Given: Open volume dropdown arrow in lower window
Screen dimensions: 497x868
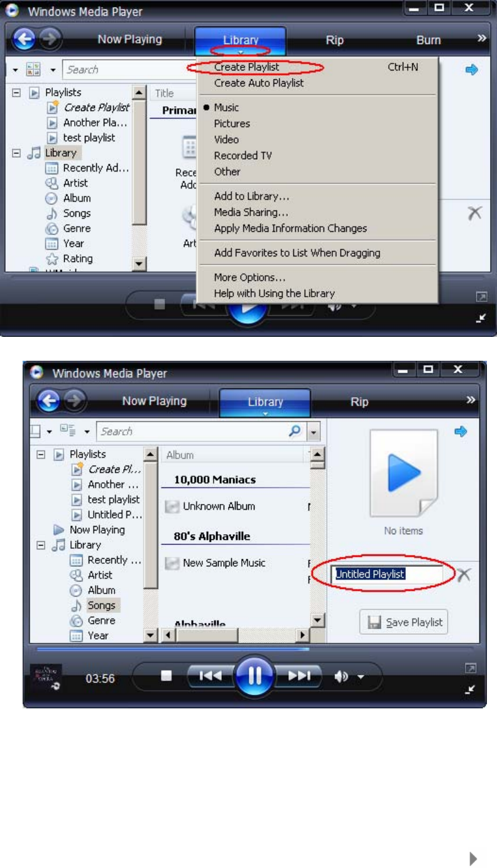Looking at the screenshot, I should pyautogui.click(x=361, y=677).
